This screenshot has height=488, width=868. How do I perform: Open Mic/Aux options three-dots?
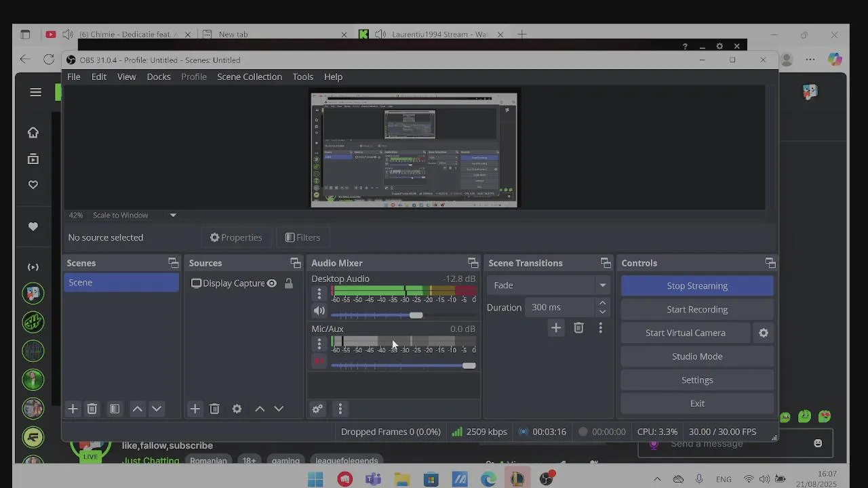(319, 344)
